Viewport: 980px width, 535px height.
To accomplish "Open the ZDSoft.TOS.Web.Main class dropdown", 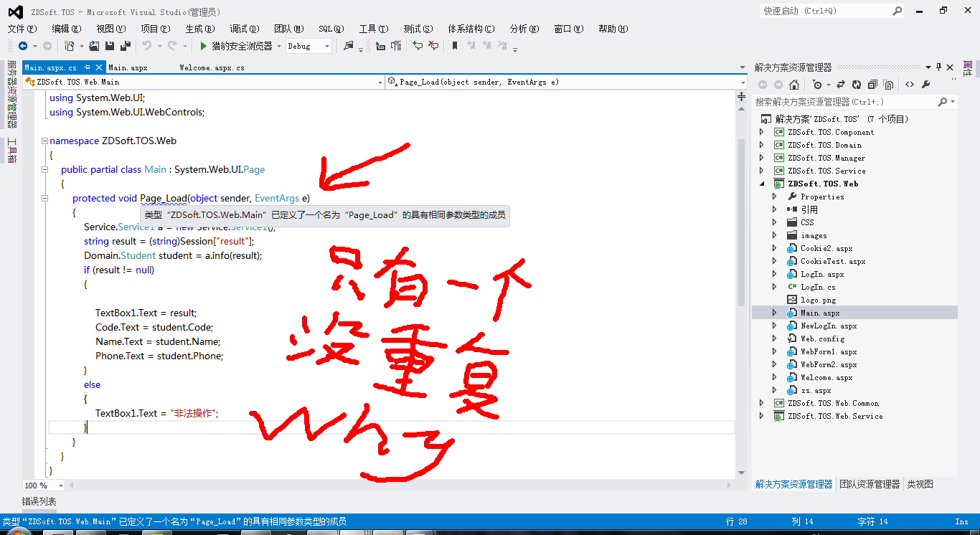I will [x=380, y=82].
